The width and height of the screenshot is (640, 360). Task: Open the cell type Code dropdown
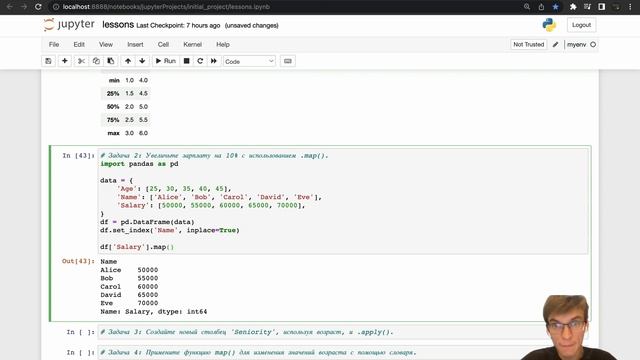pyautogui.click(x=249, y=61)
